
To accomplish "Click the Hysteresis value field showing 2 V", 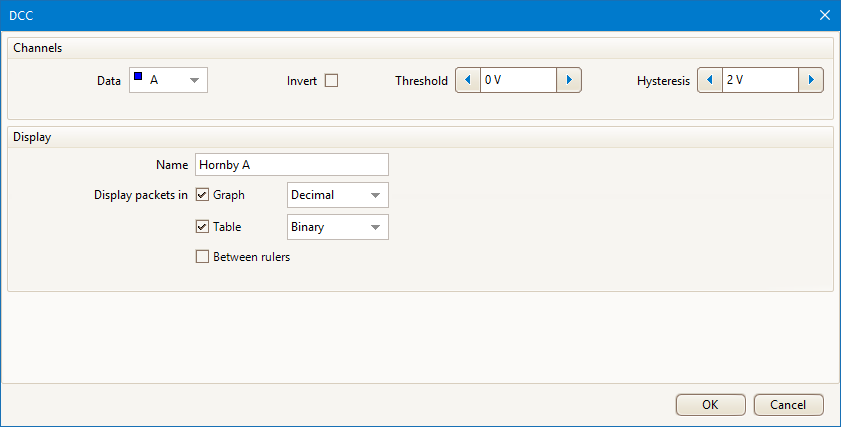I will pyautogui.click(x=759, y=81).
